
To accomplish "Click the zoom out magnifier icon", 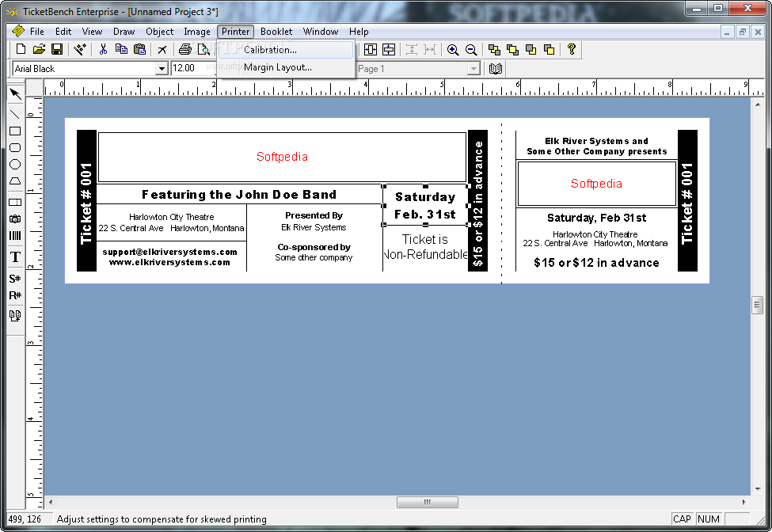I will pyautogui.click(x=471, y=49).
